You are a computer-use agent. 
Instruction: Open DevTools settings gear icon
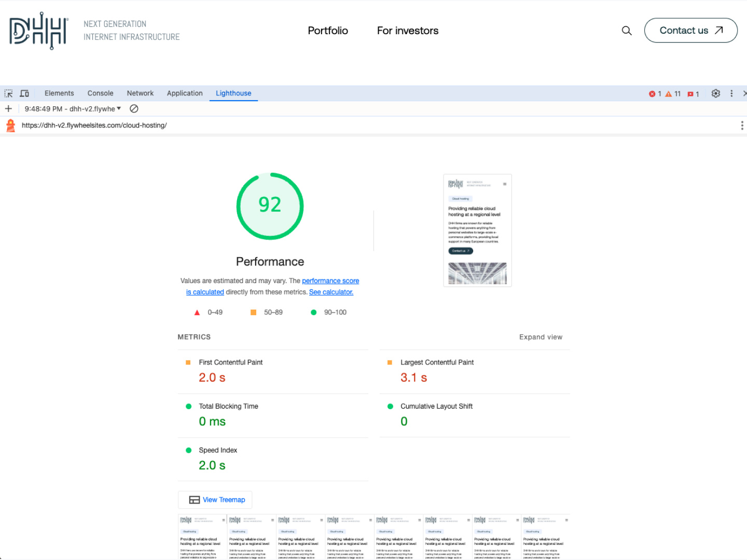(x=716, y=93)
